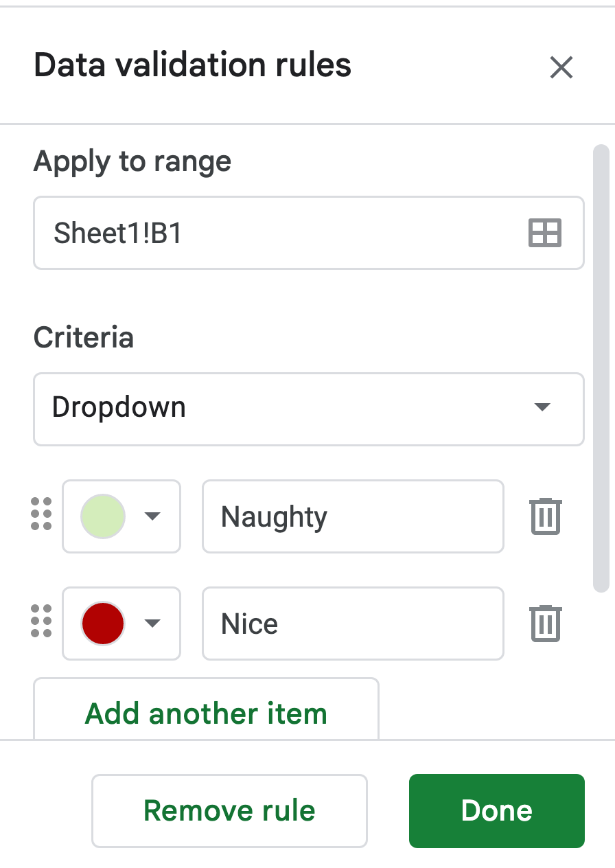
Task: Open the Criteria Dropdown selector
Action: click(309, 408)
